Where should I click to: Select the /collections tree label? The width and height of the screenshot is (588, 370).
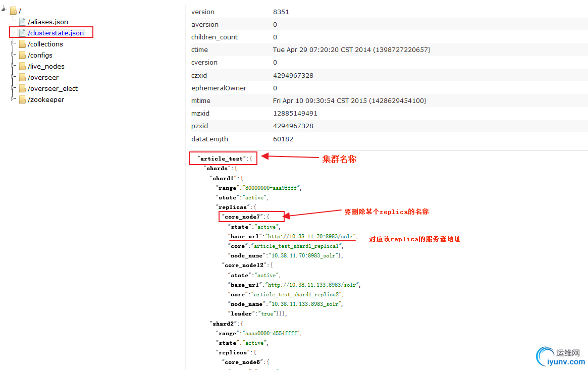[x=45, y=44]
